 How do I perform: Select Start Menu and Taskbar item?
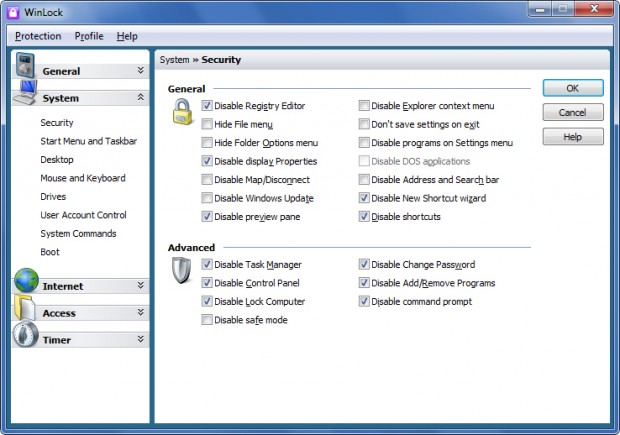coord(89,141)
